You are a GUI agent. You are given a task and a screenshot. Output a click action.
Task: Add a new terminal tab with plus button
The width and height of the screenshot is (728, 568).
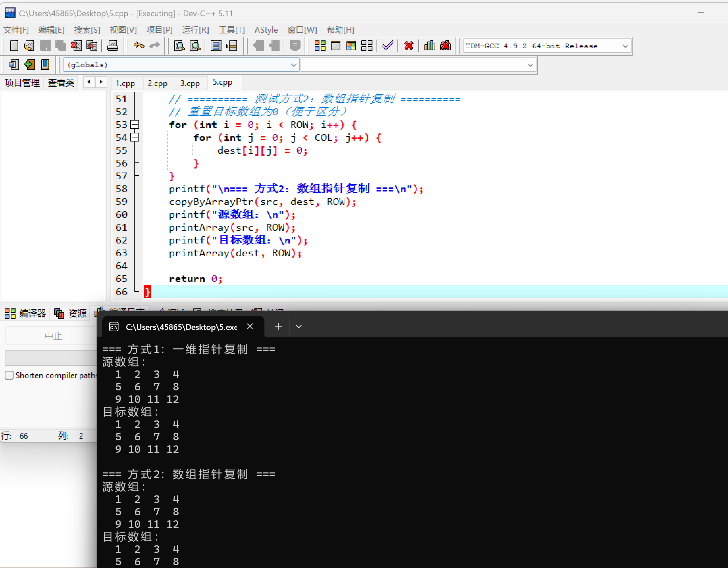[279, 327]
